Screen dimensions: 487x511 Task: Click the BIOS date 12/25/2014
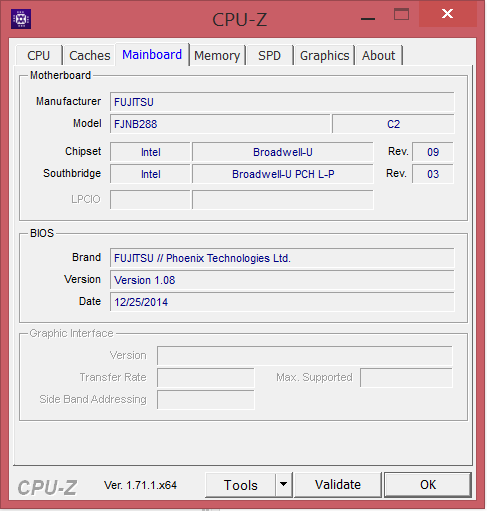point(282,302)
